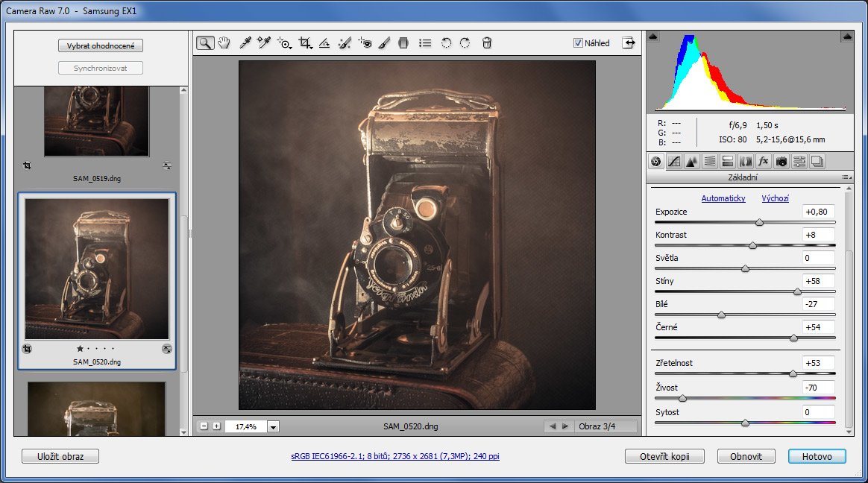Select the SAM_0520.dng thumbnail
The image size is (868, 483).
click(97, 269)
